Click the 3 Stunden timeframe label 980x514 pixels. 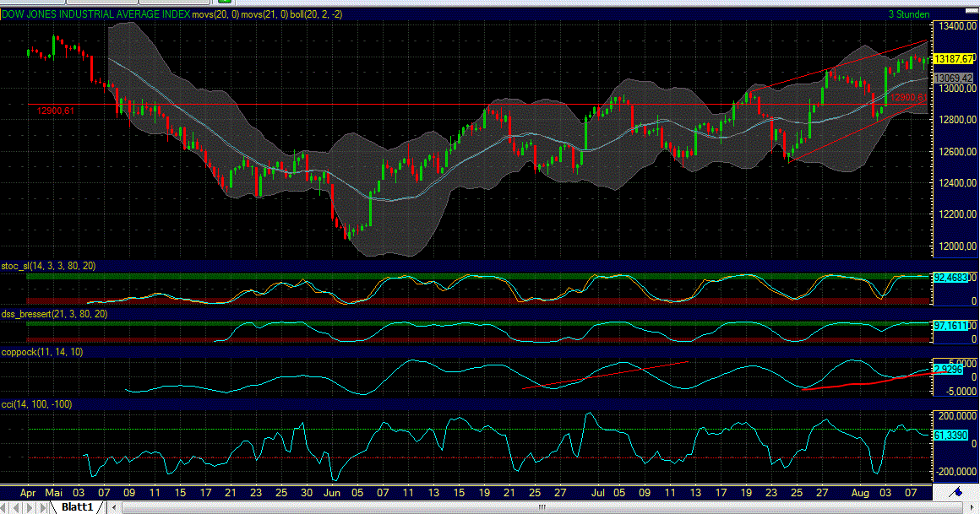[x=909, y=14]
